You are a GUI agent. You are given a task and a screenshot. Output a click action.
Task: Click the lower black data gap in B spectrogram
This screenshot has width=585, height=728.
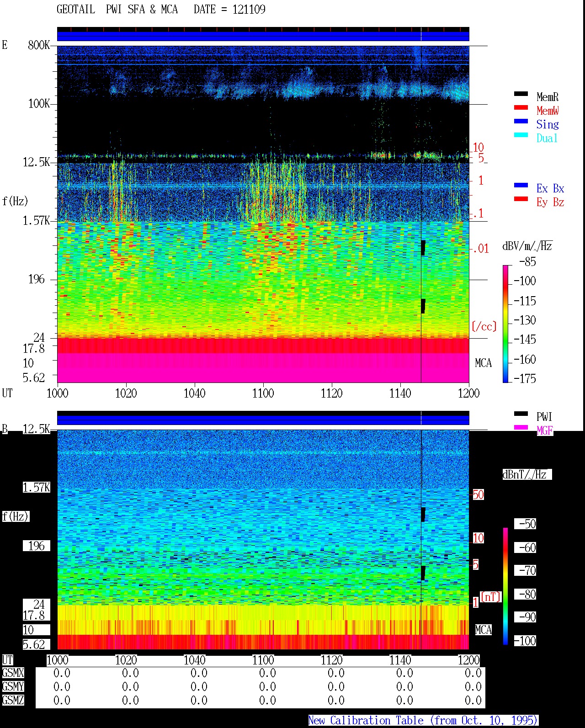coord(423,574)
